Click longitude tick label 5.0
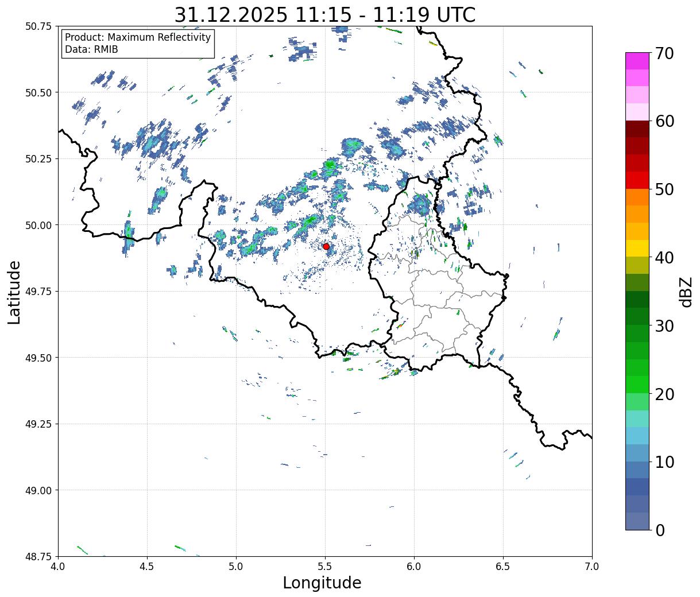 tap(236, 567)
